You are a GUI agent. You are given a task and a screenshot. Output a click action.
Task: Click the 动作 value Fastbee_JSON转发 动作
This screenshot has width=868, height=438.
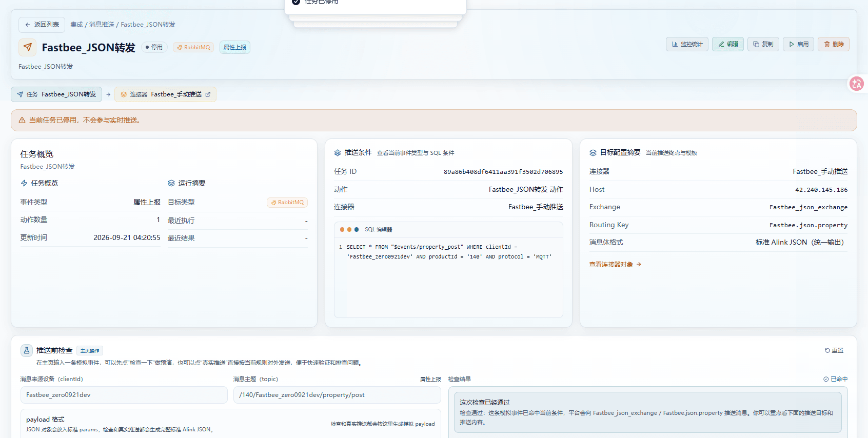526,190
